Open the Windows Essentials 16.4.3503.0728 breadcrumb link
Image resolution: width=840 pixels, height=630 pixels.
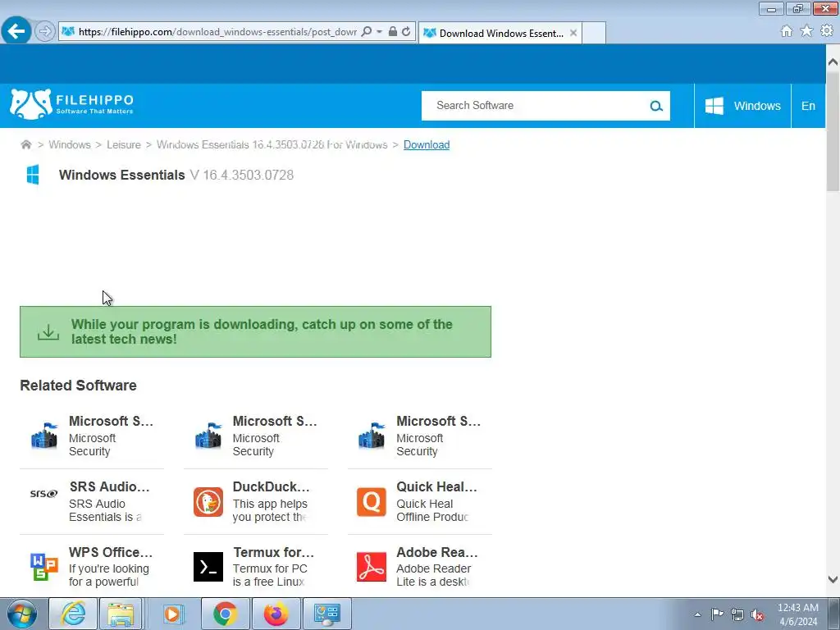click(272, 144)
